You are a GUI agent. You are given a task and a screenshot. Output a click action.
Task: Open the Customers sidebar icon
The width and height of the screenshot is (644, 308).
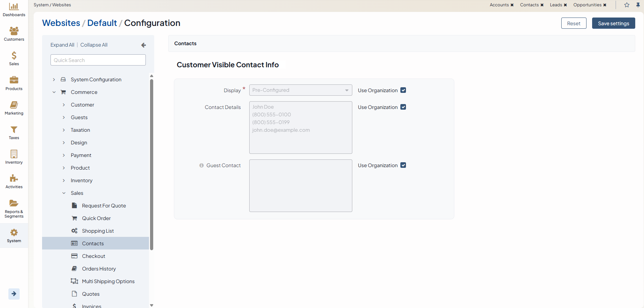point(14,31)
